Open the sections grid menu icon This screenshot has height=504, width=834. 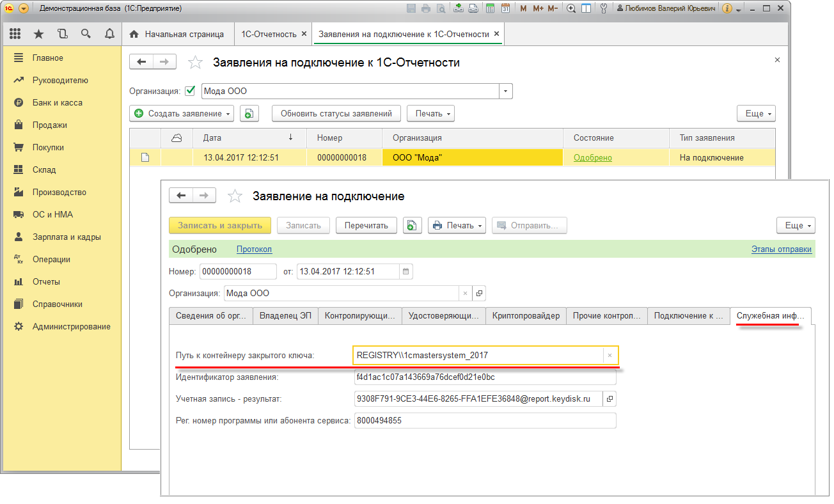coord(15,34)
